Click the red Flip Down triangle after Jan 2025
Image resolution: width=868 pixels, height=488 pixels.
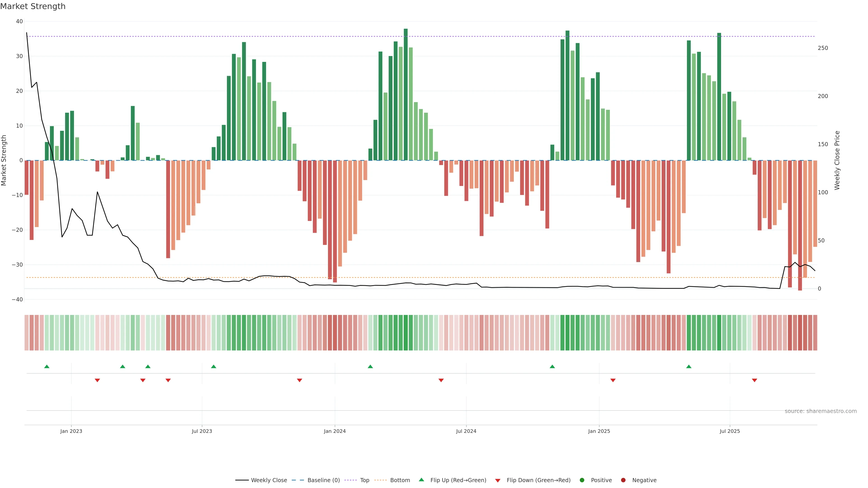point(613,380)
